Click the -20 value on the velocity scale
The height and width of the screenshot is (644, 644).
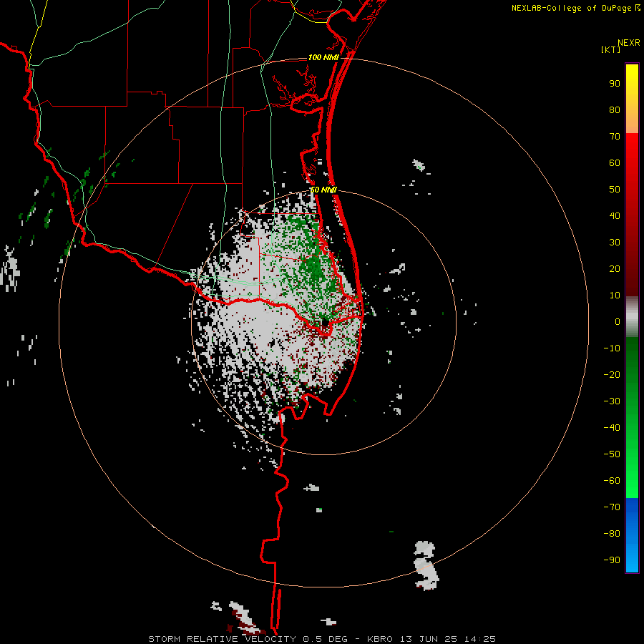tap(612, 375)
